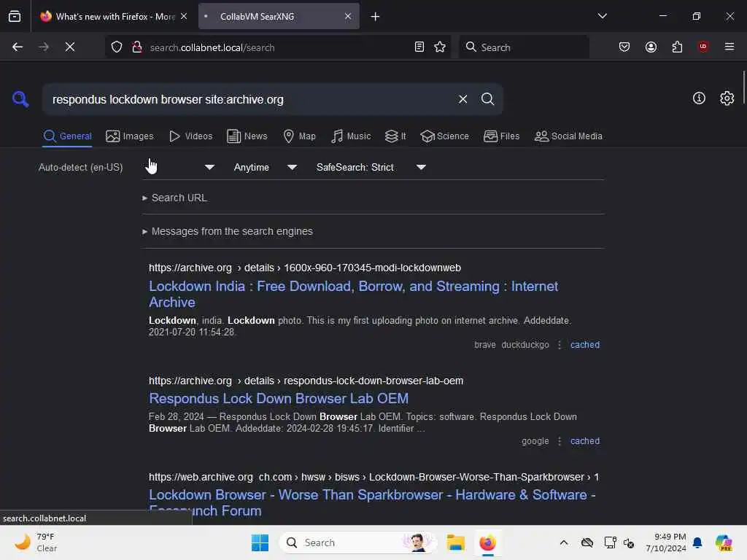
Task: Switch to the Images tab
Action: pos(130,136)
